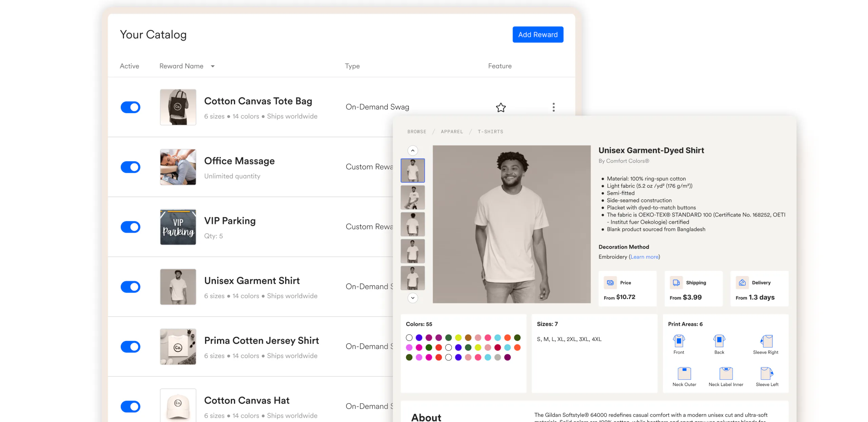Click the 'Active' column header
The image size is (868, 422).
coord(129,66)
